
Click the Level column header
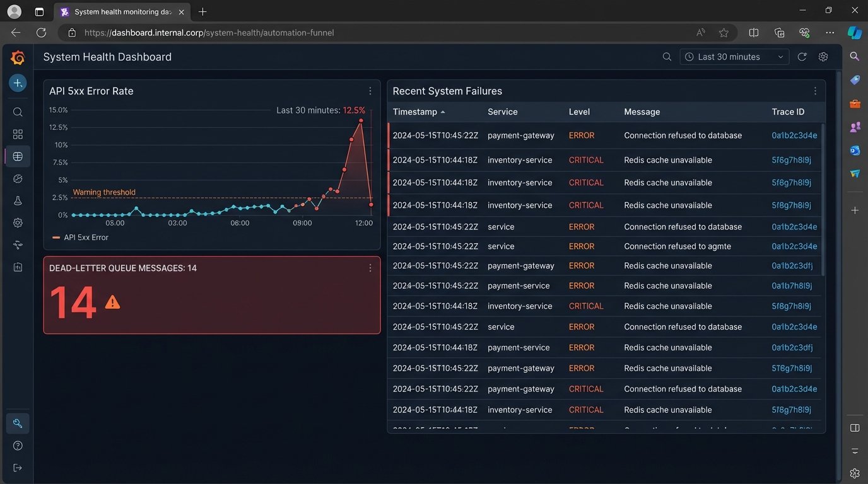point(579,112)
